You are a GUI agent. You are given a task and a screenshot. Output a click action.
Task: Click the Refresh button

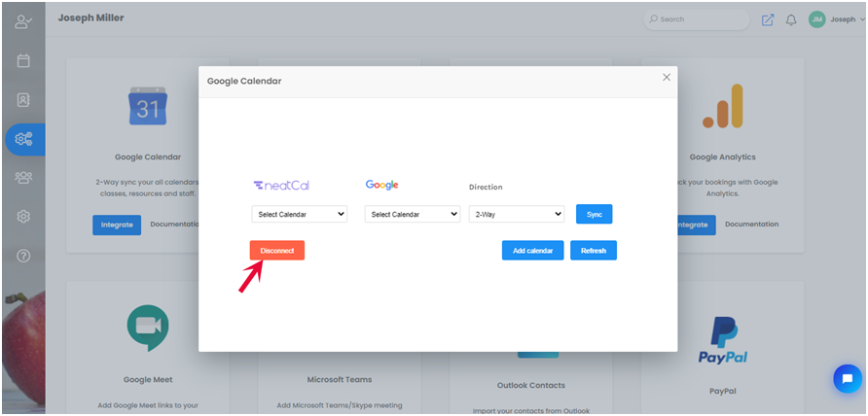(594, 251)
